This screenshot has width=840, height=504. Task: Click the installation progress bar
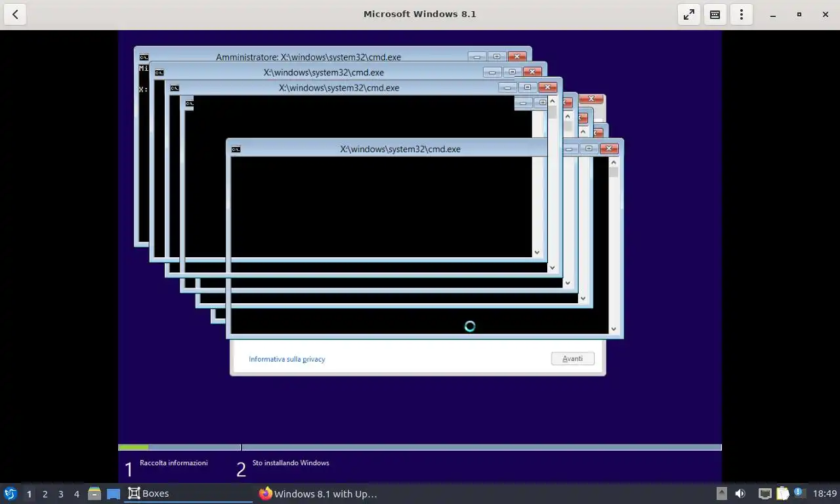(420, 448)
